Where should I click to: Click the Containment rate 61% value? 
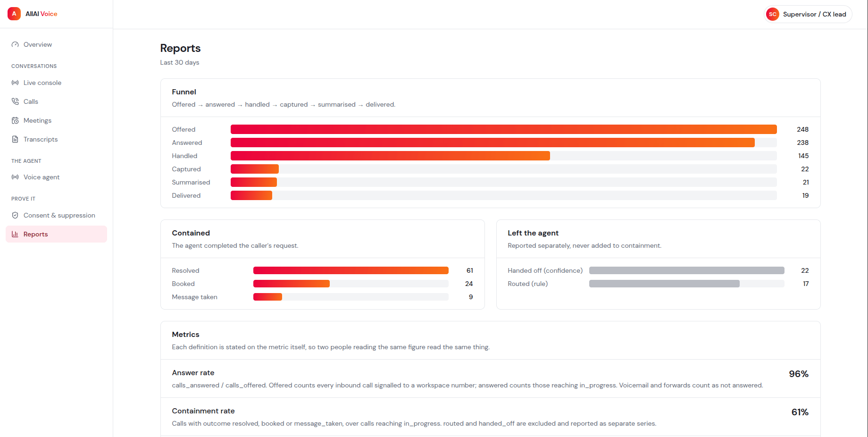pyautogui.click(x=800, y=412)
